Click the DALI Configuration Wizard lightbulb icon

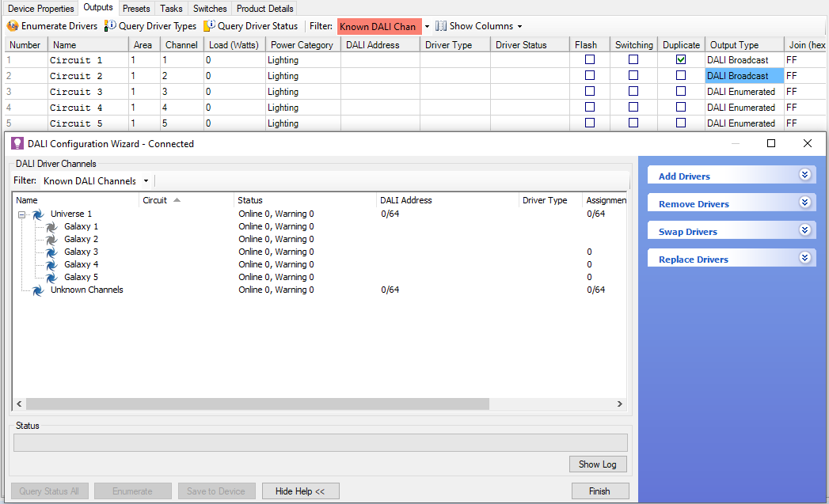pyautogui.click(x=17, y=143)
